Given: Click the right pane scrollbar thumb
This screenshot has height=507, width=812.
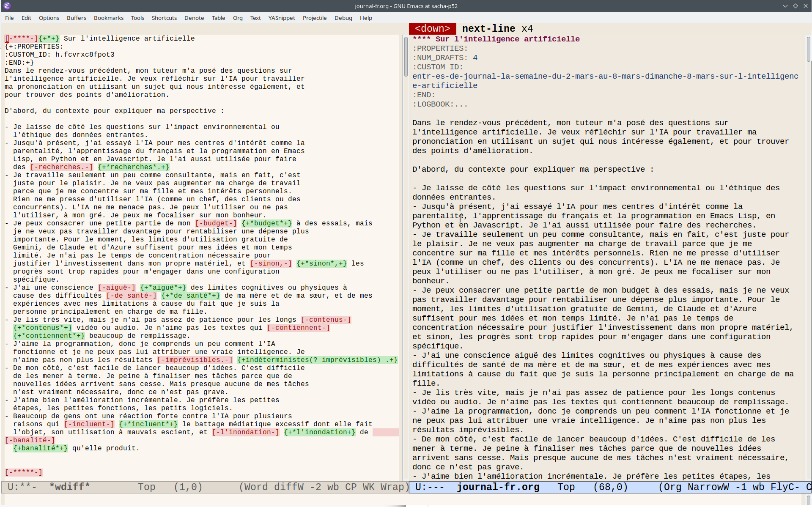Looking at the screenshot, I should coord(808,49).
